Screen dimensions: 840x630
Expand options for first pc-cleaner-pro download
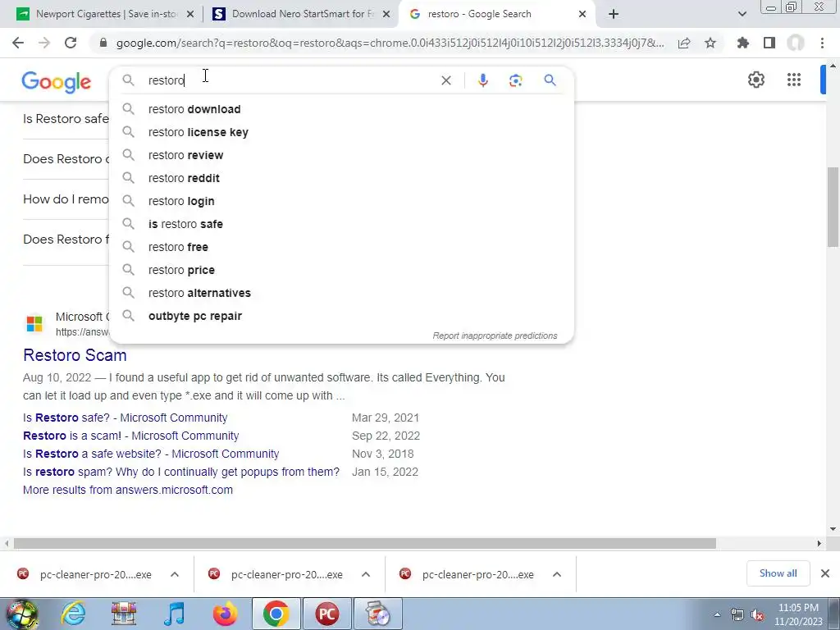[x=175, y=574]
